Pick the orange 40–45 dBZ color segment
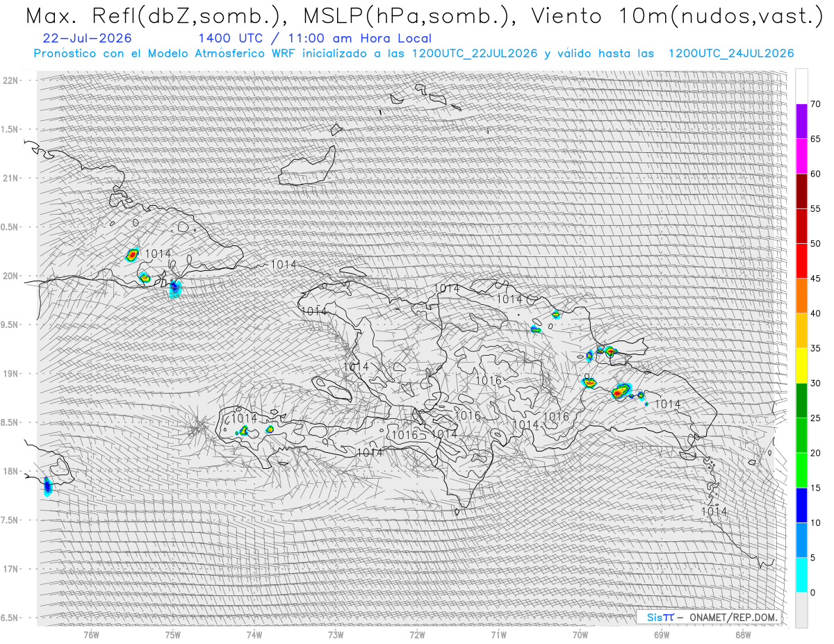 click(801, 296)
